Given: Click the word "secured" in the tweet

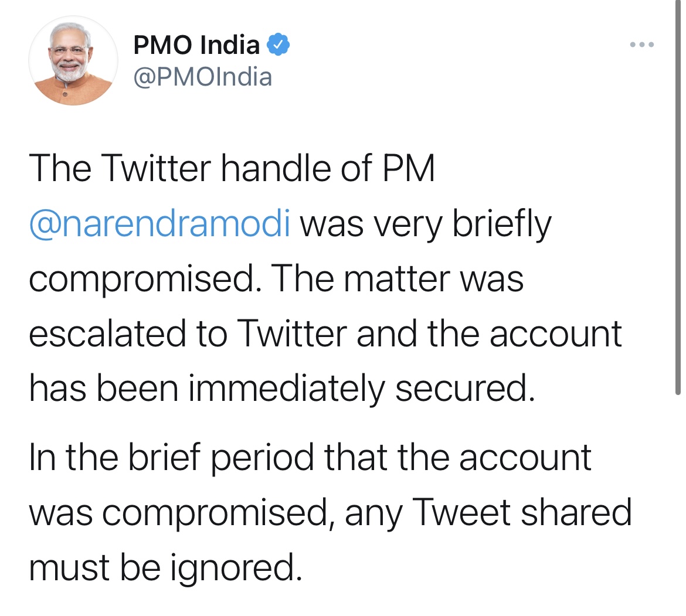Looking at the screenshot, I should pyautogui.click(x=463, y=389).
